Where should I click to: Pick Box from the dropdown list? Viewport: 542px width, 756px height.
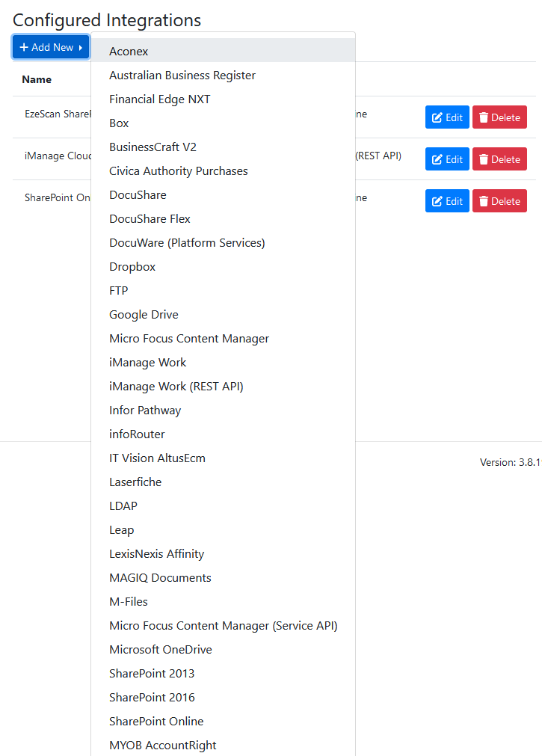pos(119,123)
